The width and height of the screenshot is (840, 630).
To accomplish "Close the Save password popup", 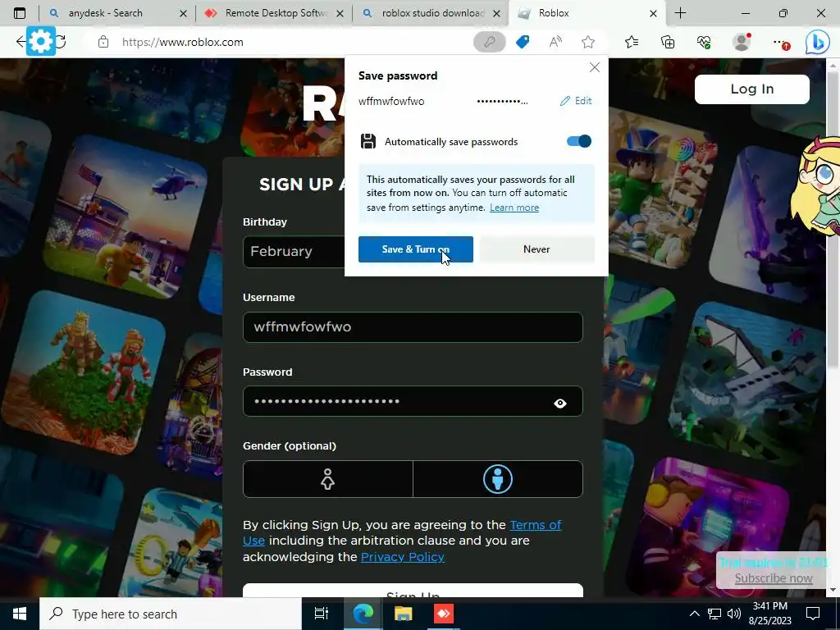I will [x=595, y=67].
